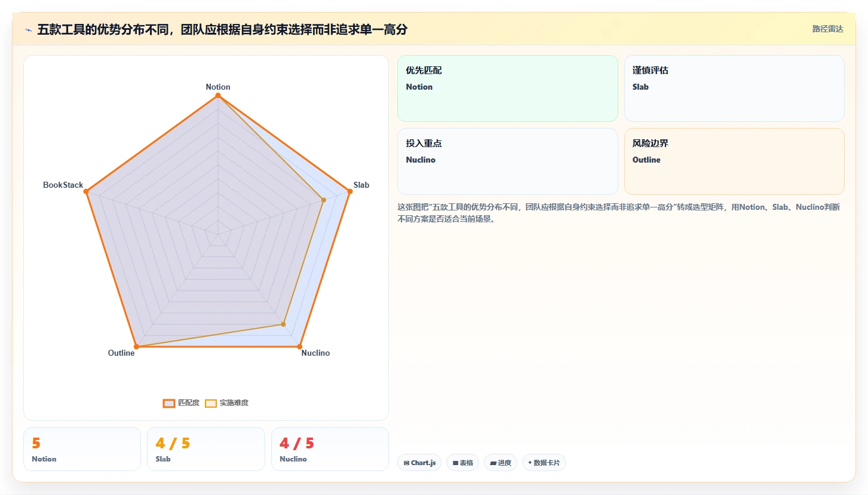Click the amber 实施难度 point on the Nuclino axis

(283, 324)
